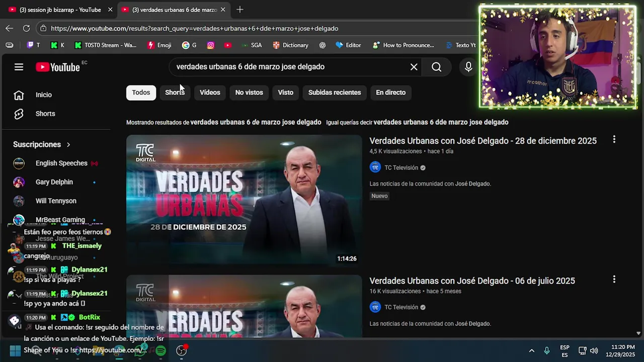The height and width of the screenshot is (362, 644).
Task: Click the taskbar microphone tray icon
Action: [547, 350]
